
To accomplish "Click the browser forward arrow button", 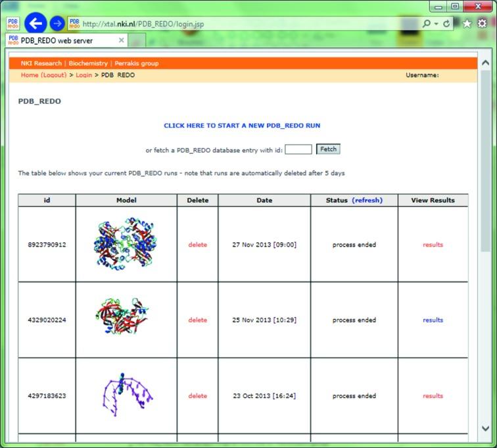I will click(x=58, y=24).
